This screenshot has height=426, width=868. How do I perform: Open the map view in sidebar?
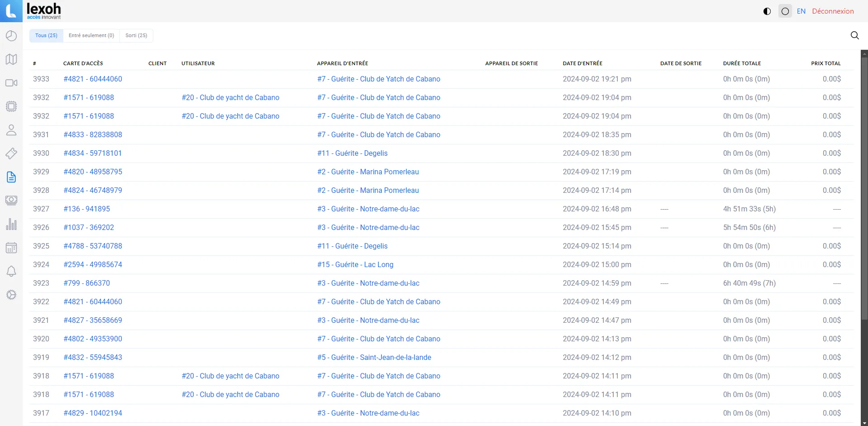click(x=11, y=59)
